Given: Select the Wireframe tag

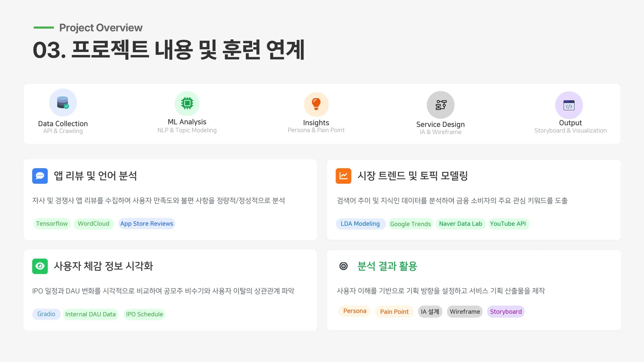Looking at the screenshot, I should click(x=465, y=312).
